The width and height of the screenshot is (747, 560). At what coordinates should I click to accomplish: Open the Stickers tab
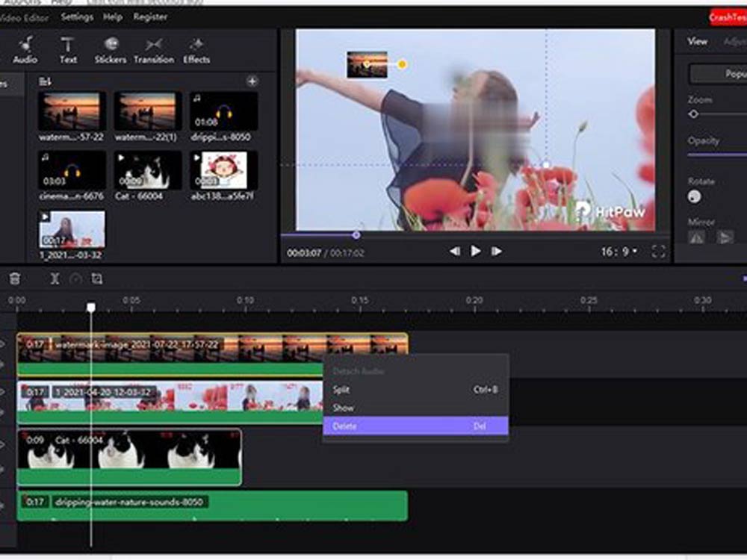(x=111, y=50)
